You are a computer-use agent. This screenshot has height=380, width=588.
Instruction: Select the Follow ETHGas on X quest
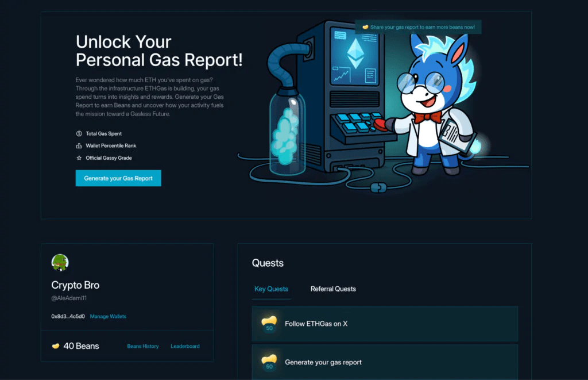[385, 324]
